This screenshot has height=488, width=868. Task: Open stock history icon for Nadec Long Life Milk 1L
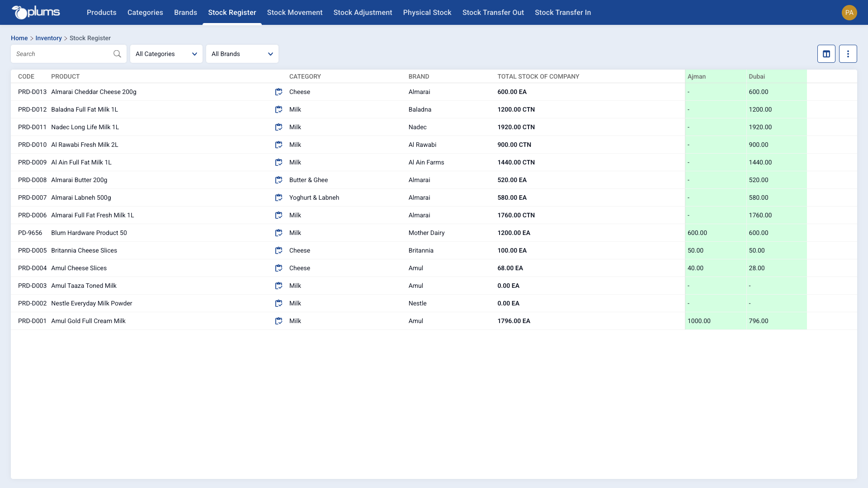point(278,127)
